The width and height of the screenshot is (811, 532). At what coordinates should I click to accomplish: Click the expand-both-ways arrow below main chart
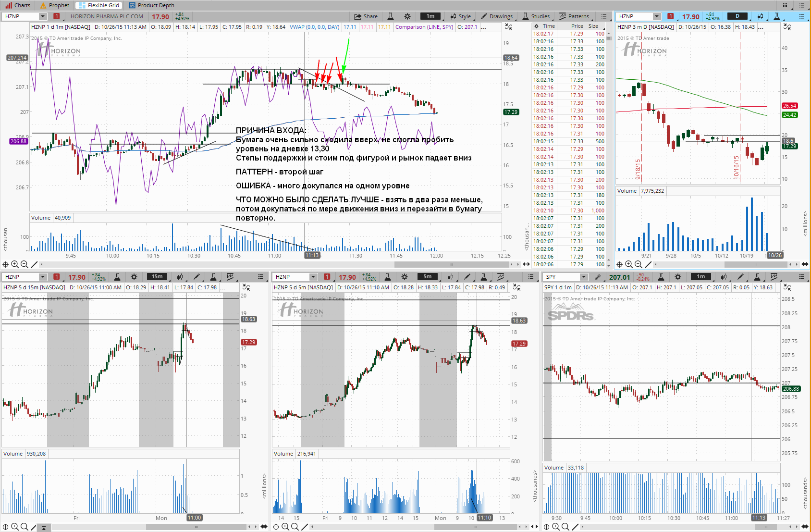click(526, 264)
